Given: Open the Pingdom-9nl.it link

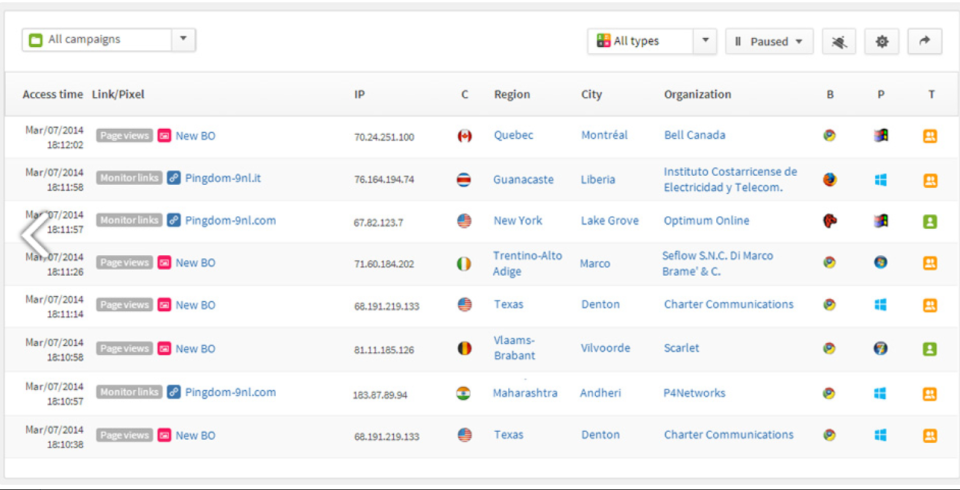Looking at the screenshot, I should 222,178.
